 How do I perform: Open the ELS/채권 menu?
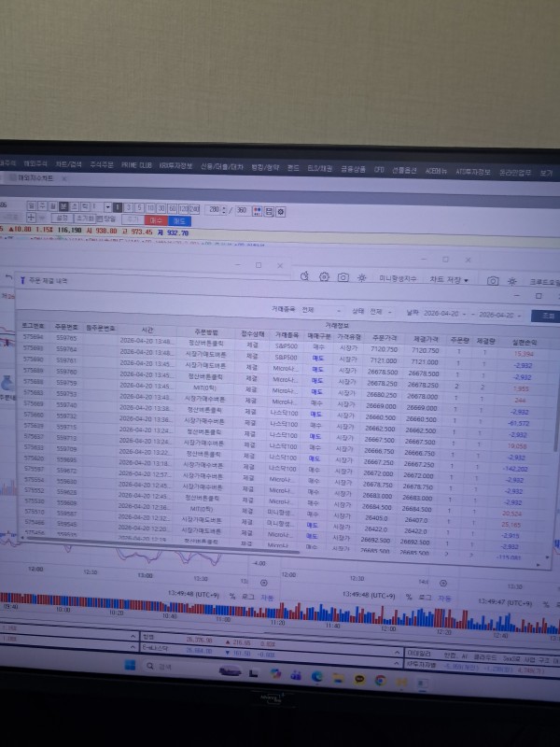point(319,168)
